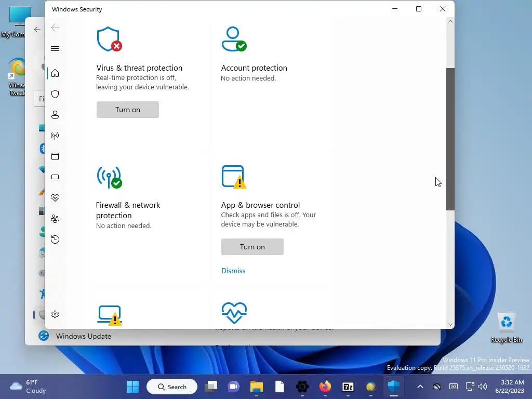Click the Device performance & health heart icon
Viewport: 532px width, 399px height.
click(234, 313)
